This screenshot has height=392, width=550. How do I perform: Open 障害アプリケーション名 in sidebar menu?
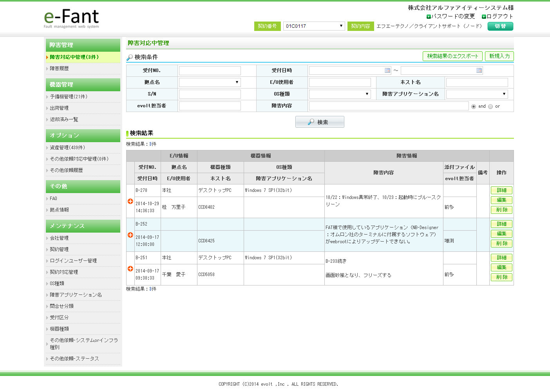coord(76,295)
